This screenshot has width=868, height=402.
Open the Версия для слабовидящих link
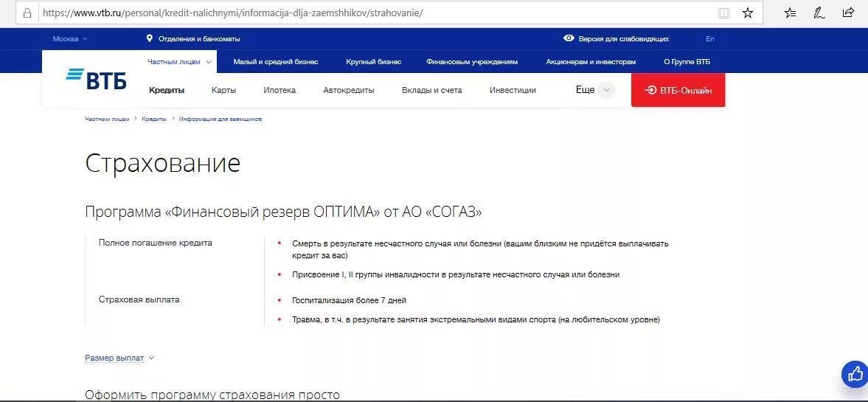click(624, 39)
